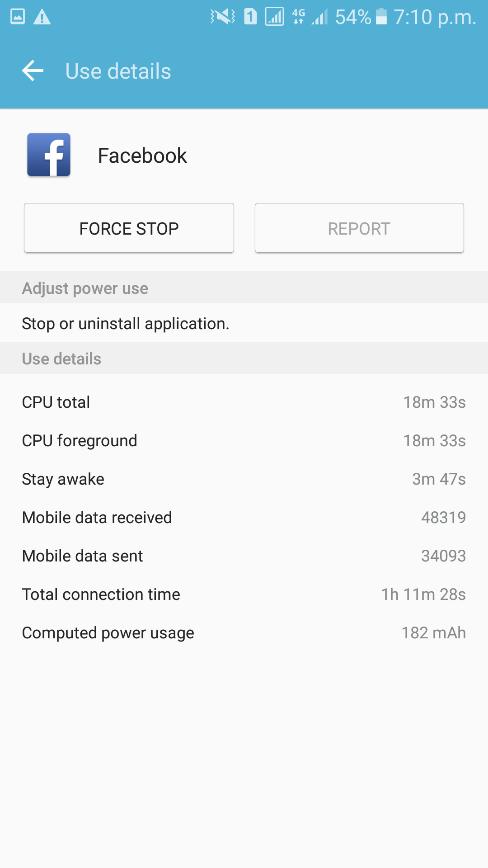488x868 pixels.
Task: Tap the Mobile data received row
Action: 244,518
